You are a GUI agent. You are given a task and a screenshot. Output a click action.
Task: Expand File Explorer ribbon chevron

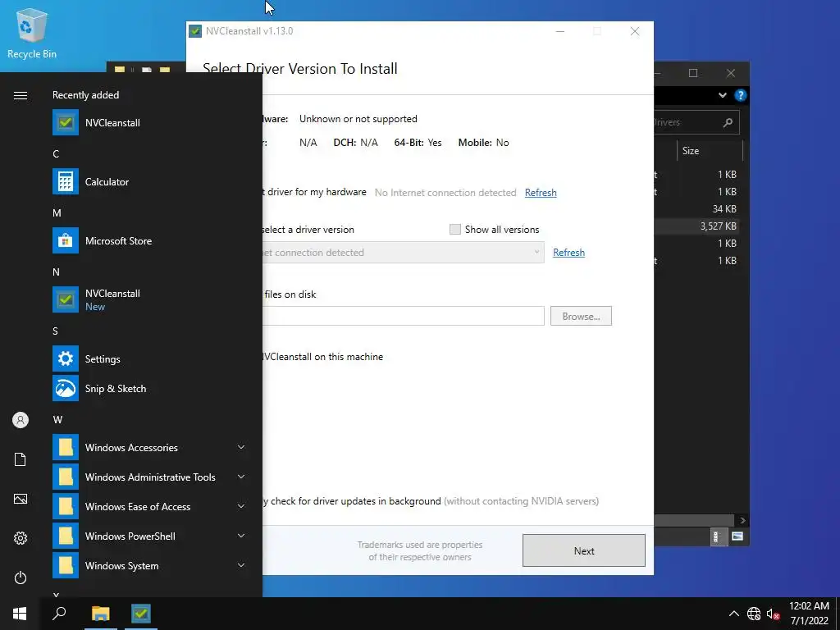[x=722, y=95]
